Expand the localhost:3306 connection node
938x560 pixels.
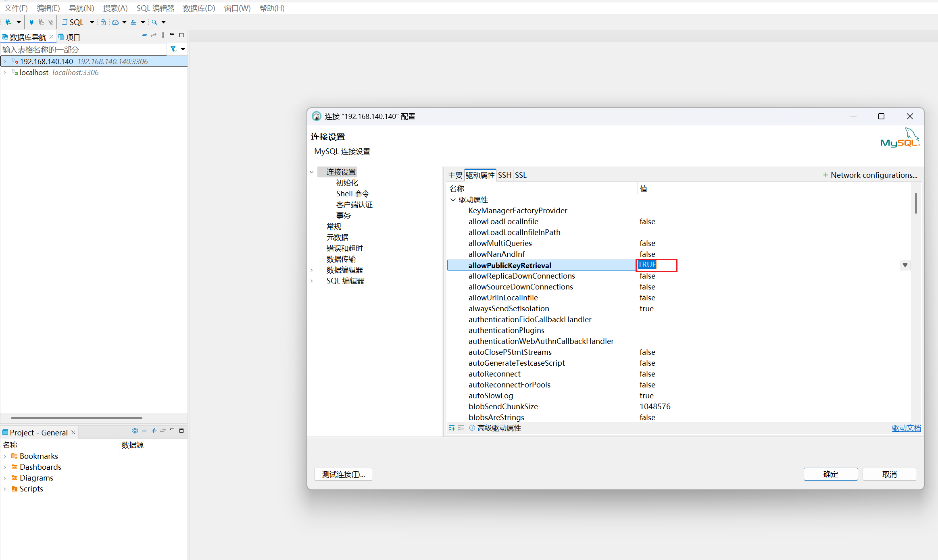[5, 72]
